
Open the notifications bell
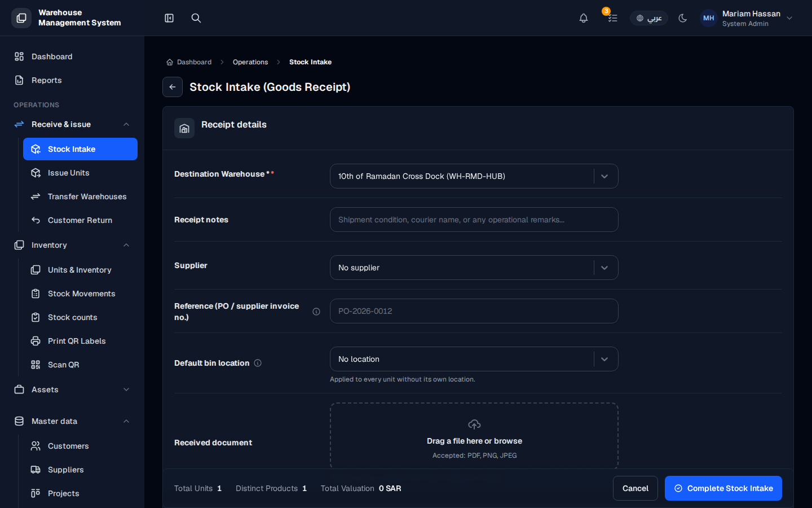(x=584, y=18)
